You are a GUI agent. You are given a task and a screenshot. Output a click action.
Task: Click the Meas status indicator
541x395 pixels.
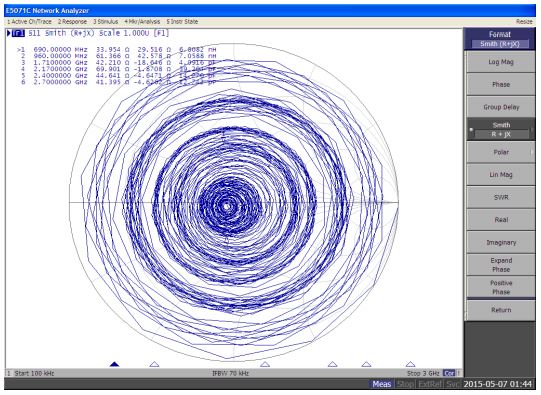coord(382,384)
